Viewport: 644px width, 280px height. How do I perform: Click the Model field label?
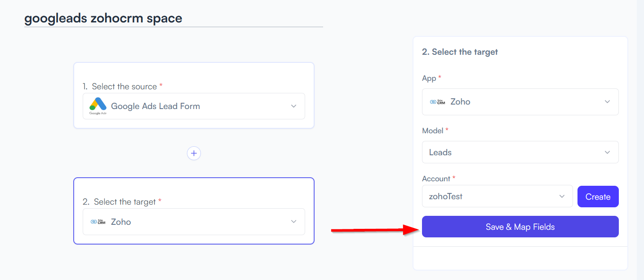pos(433,131)
